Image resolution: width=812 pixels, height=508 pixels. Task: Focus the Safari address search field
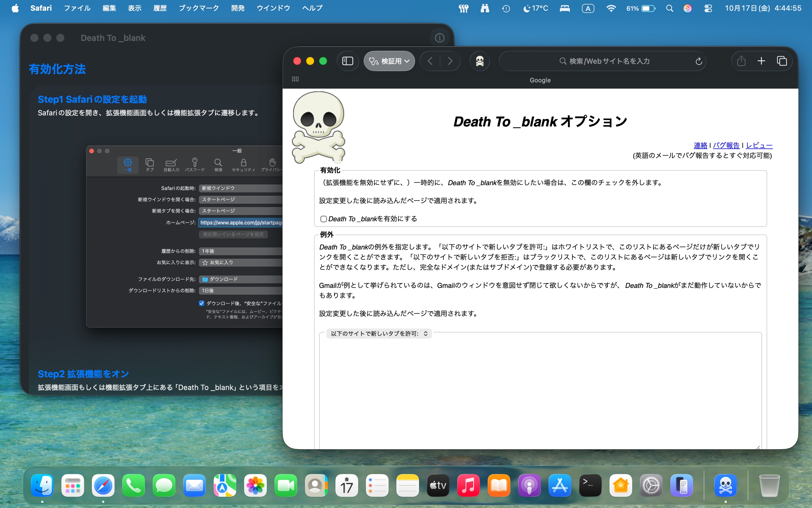click(602, 61)
